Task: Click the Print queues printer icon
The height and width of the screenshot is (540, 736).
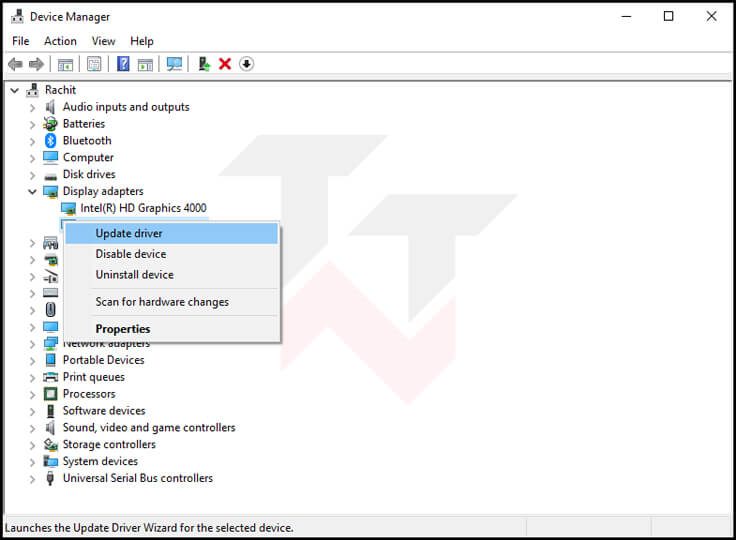Action: [50, 377]
